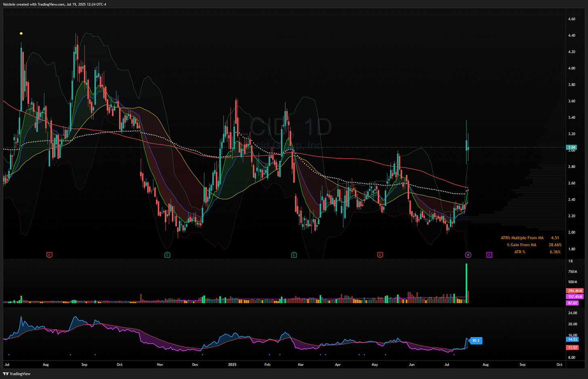Select the 294.46M red volume label

pos(575,291)
